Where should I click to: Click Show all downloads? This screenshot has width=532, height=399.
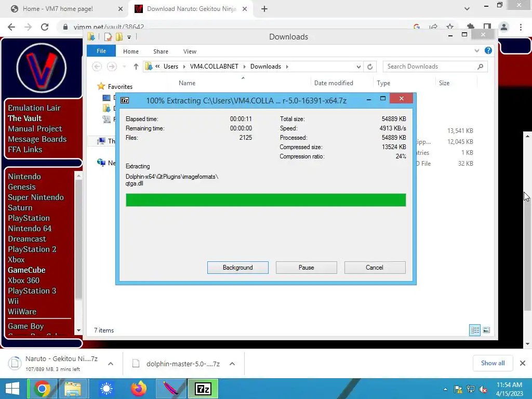point(493,363)
